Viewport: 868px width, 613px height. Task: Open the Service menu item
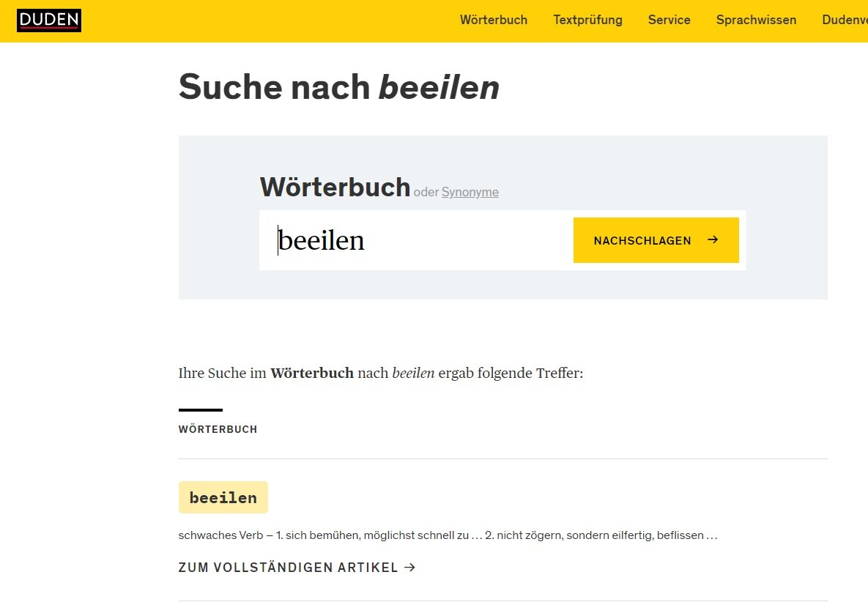click(x=669, y=20)
